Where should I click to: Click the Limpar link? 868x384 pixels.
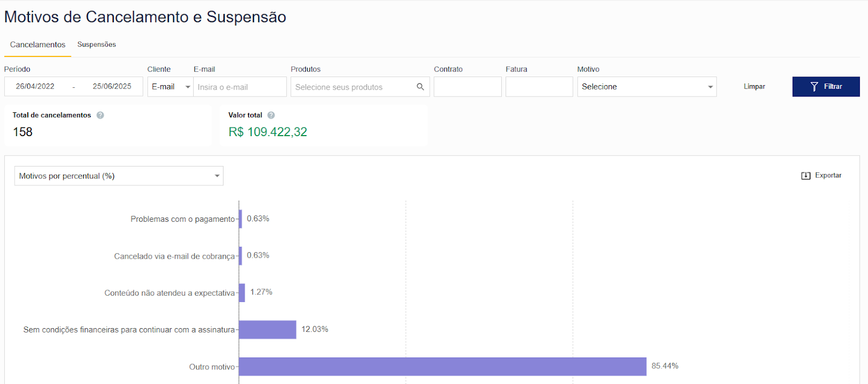(754, 87)
